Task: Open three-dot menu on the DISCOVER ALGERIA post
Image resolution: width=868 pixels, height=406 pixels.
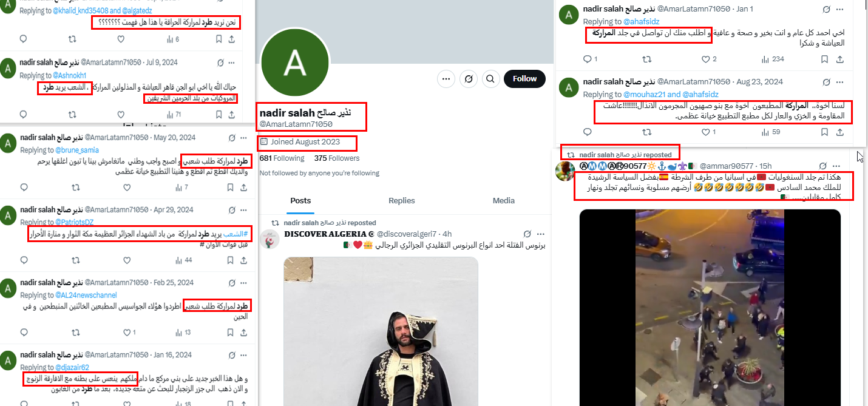Action: [540, 234]
